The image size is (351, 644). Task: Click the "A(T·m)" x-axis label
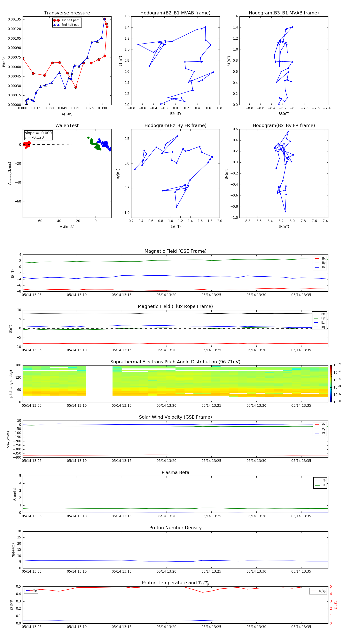point(67,114)
